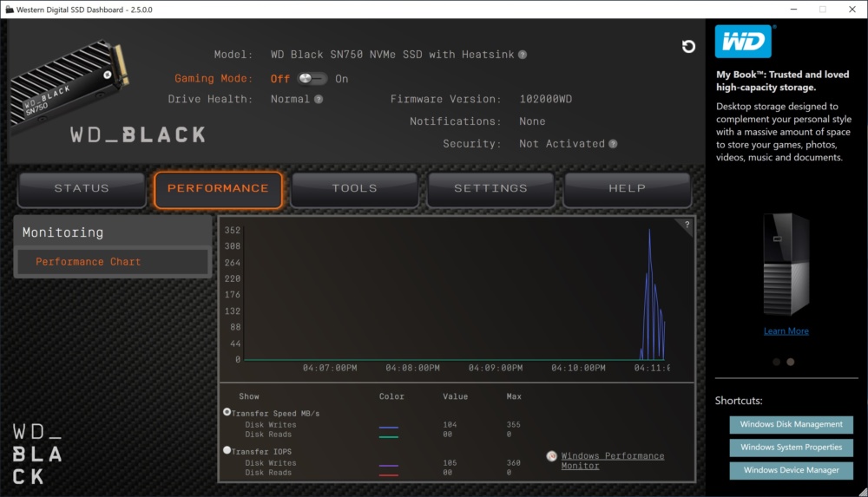Image resolution: width=868 pixels, height=497 pixels.
Task: Click the second ad carousel dot
Action: tap(791, 362)
